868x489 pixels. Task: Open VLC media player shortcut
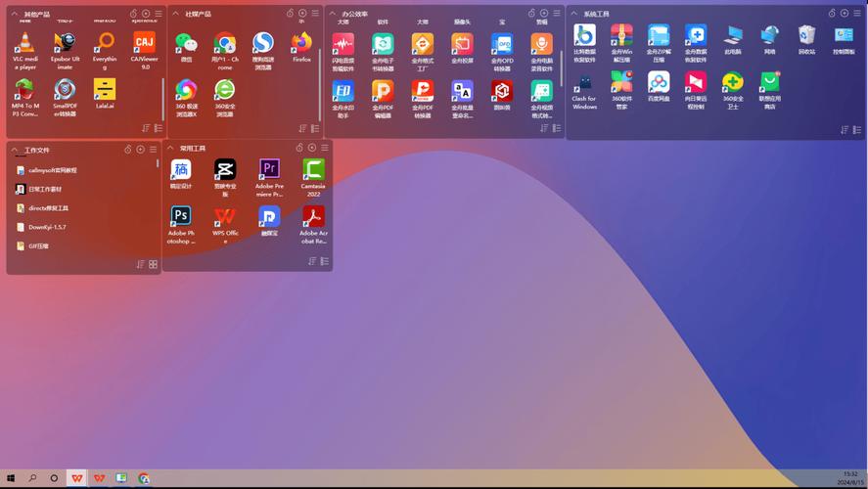pos(24,43)
